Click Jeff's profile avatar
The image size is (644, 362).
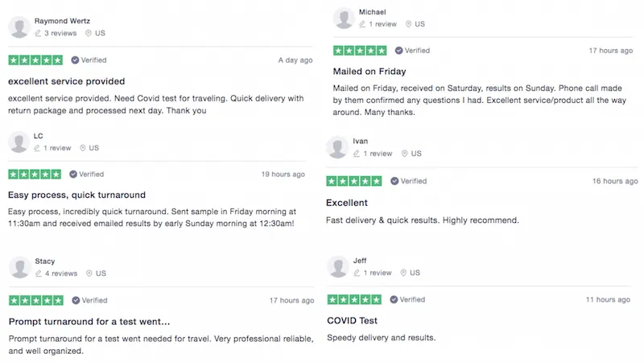point(338,267)
